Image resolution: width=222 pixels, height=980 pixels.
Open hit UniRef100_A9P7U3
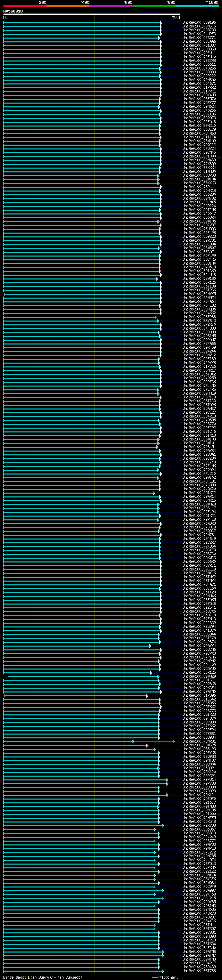tap(199, 783)
